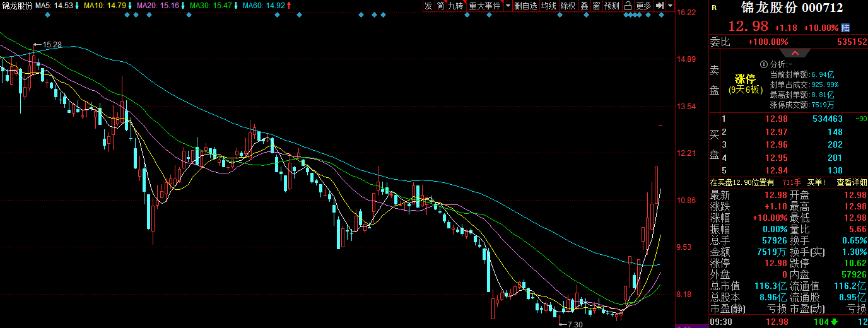Image resolution: width=868 pixels, height=328 pixels.
Task: Open the dropdown arrow after 重大事件
Action: click(507, 6)
